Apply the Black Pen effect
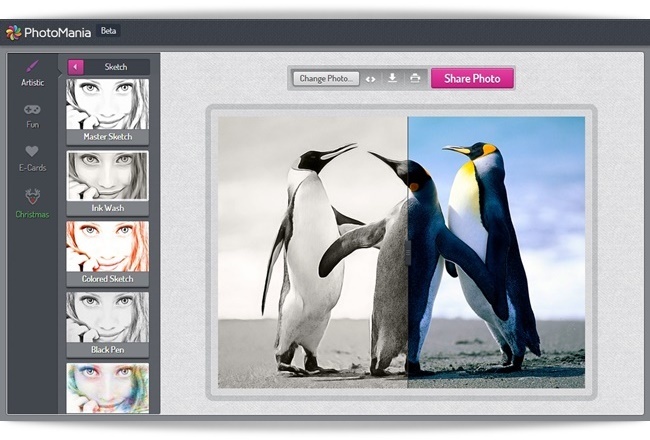 pos(107,325)
